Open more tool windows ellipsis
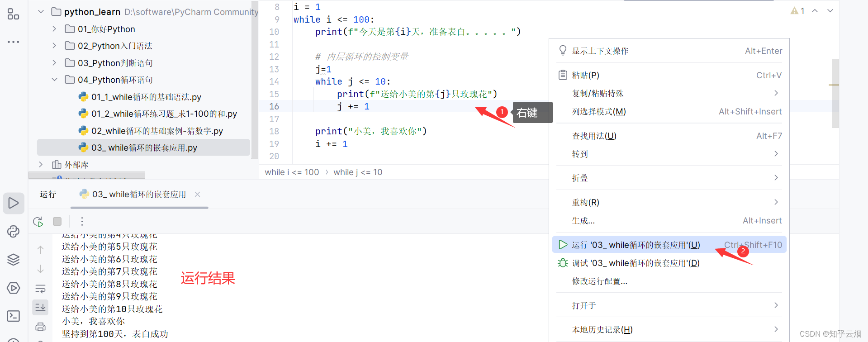 click(x=13, y=42)
